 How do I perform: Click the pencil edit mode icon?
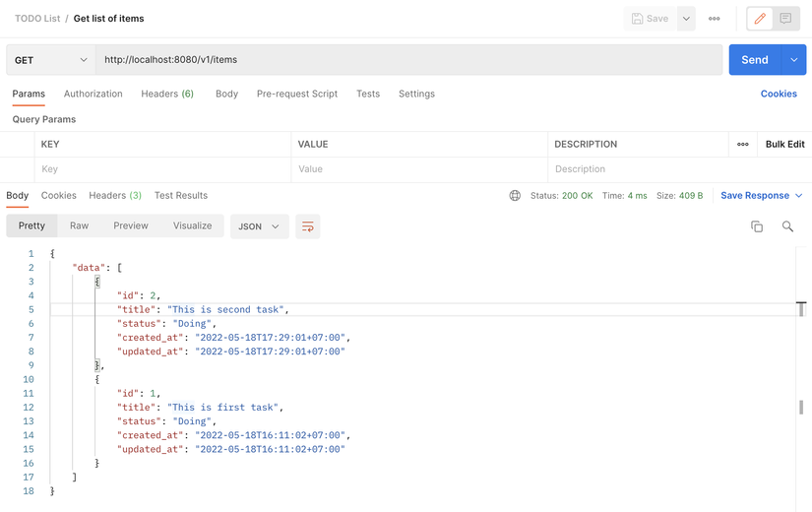(760, 19)
